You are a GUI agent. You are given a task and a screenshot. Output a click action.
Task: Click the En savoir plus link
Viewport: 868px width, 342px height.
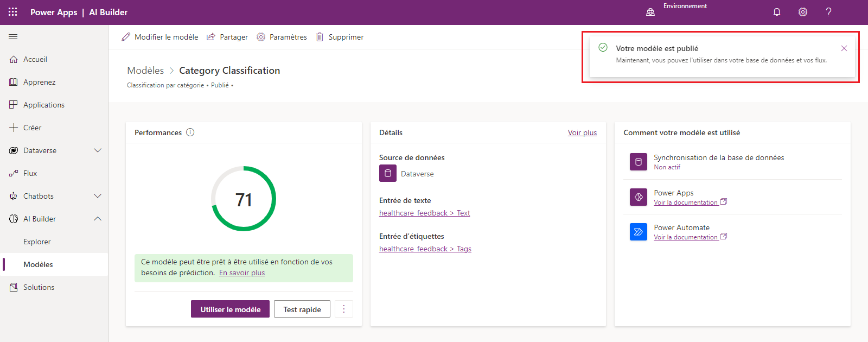click(242, 273)
